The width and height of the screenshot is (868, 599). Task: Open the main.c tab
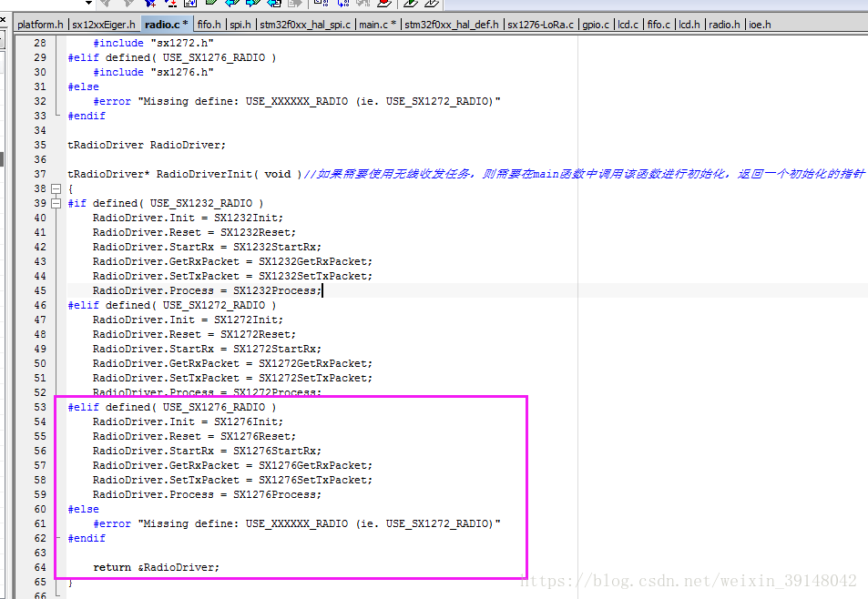pos(377,25)
